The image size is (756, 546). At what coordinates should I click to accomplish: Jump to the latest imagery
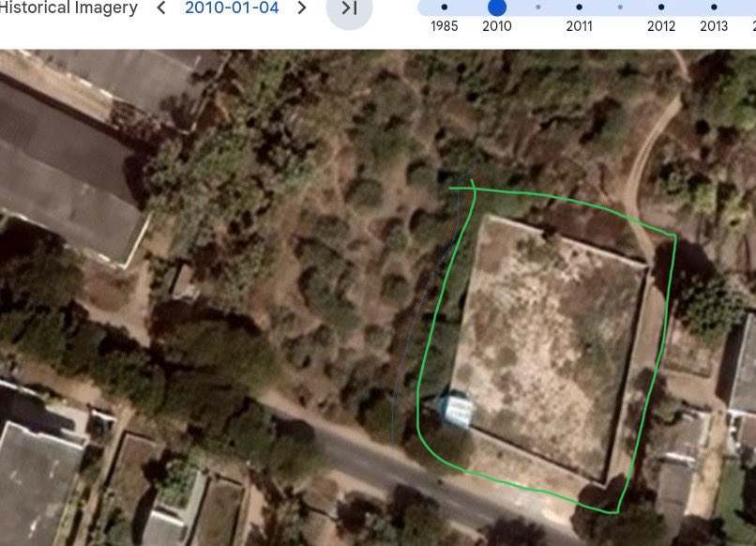point(350,8)
